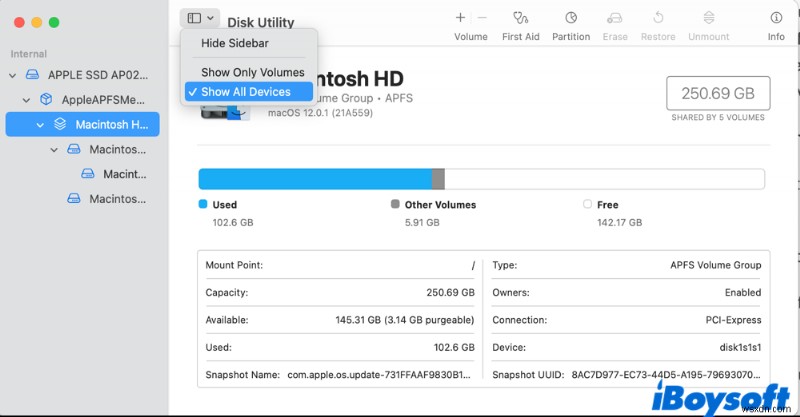
Task: Collapse the selected Macintosh H... group chevron
Action: tap(40, 125)
